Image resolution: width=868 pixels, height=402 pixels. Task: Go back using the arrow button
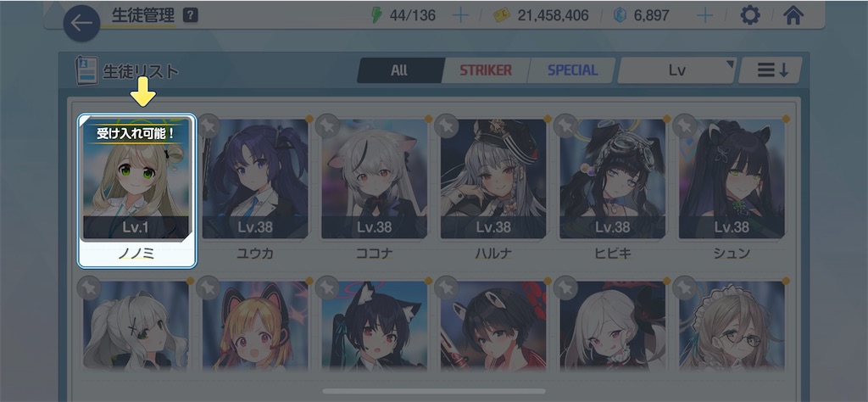(x=82, y=23)
